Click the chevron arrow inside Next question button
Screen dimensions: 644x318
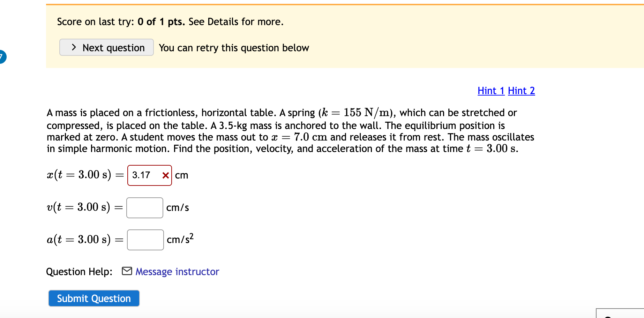point(73,47)
